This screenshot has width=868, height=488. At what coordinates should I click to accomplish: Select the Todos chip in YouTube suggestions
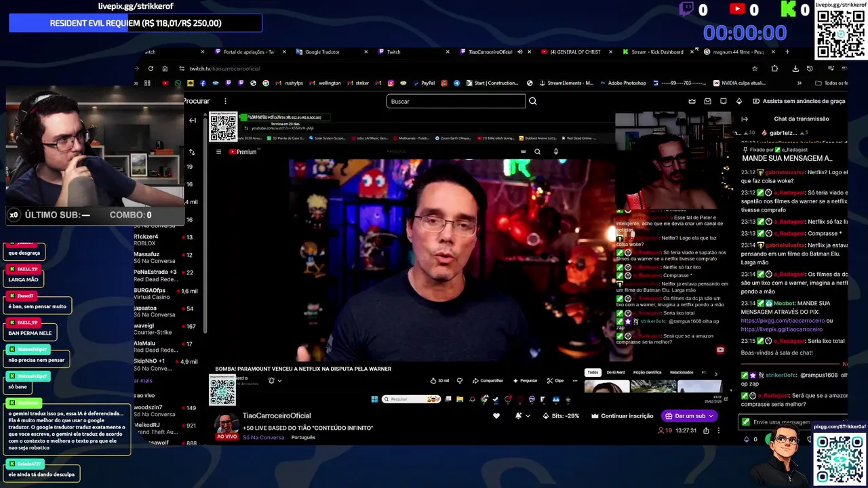click(x=593, y=372)
